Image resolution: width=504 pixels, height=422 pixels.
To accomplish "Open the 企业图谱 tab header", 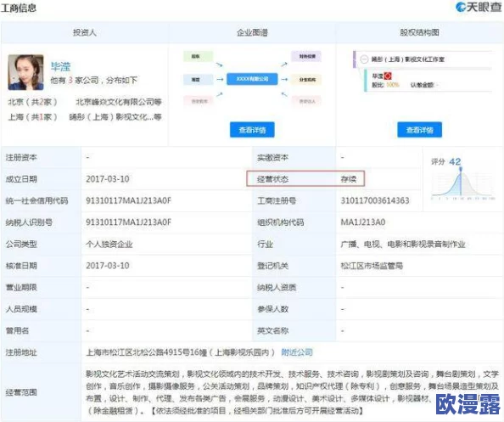I will (252, 32).
